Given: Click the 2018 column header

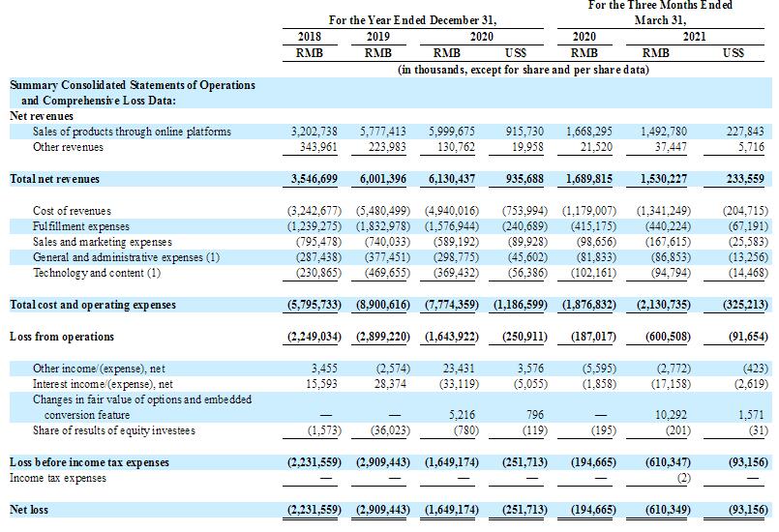Looking at the screenshot, I should [309, 37].
